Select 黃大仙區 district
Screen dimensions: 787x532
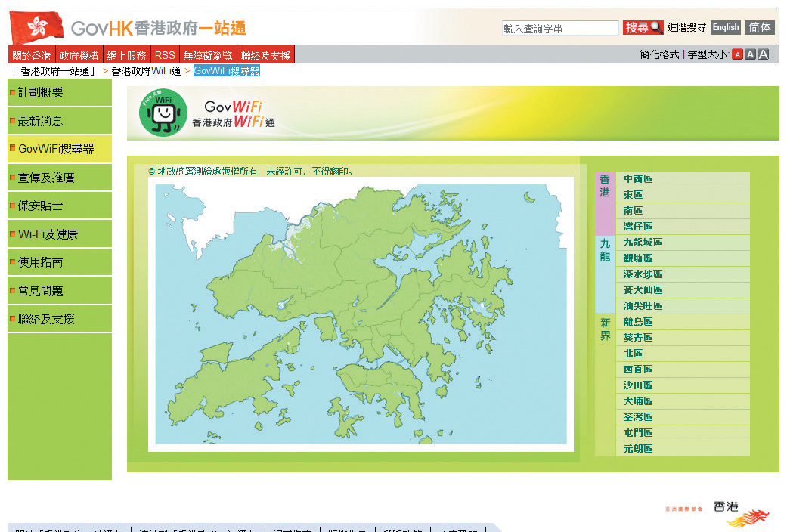(683, 290)
